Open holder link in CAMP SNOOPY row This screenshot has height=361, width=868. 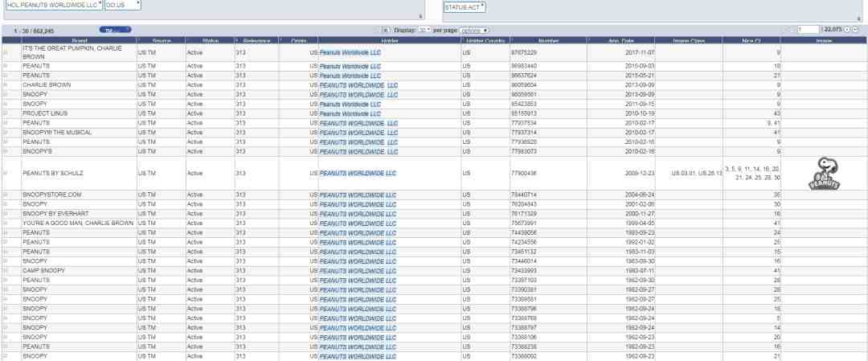pos(358,271)
